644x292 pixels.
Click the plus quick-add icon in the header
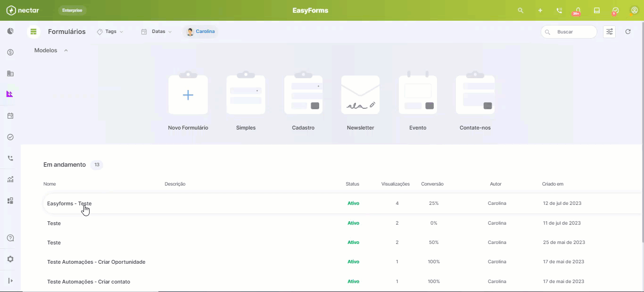(540, 10)
